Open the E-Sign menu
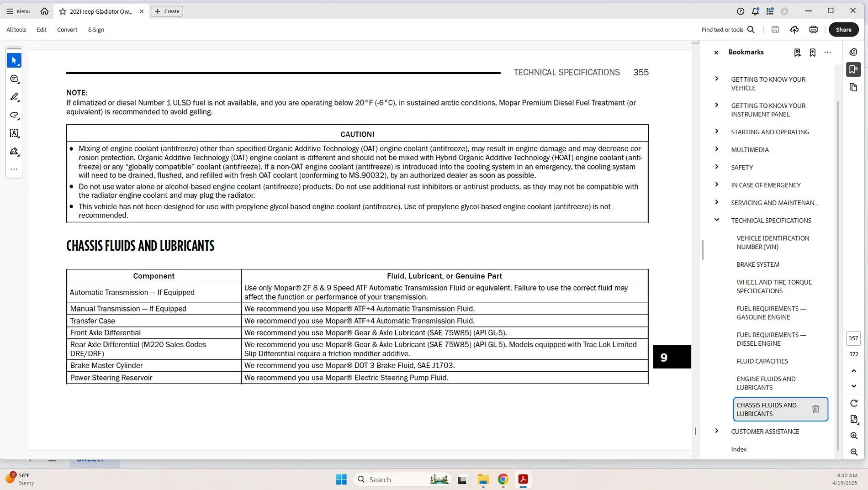This screenshot has width=868, height=490. click(96, 30)
